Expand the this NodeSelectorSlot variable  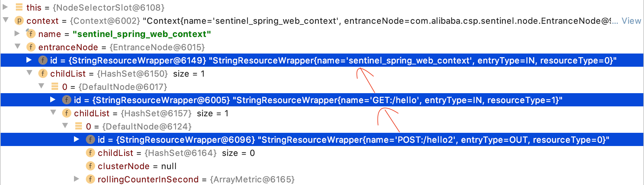click(5, 7)
